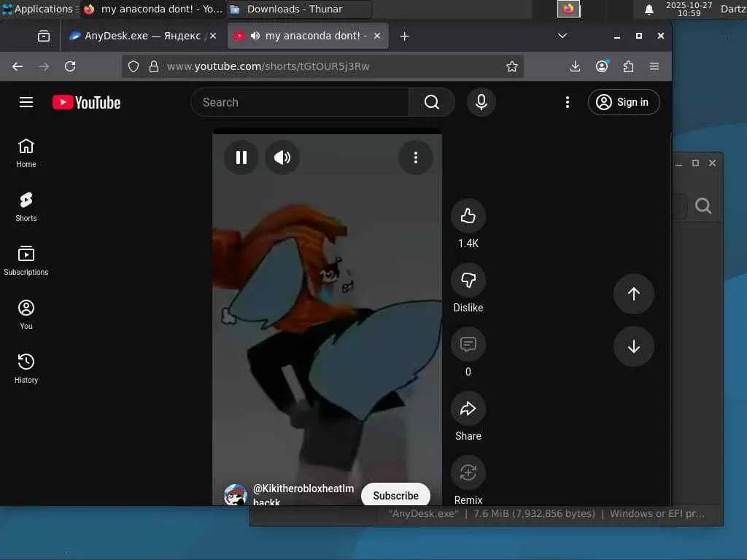Open History in YouTube sidebar

pos(26,368)
